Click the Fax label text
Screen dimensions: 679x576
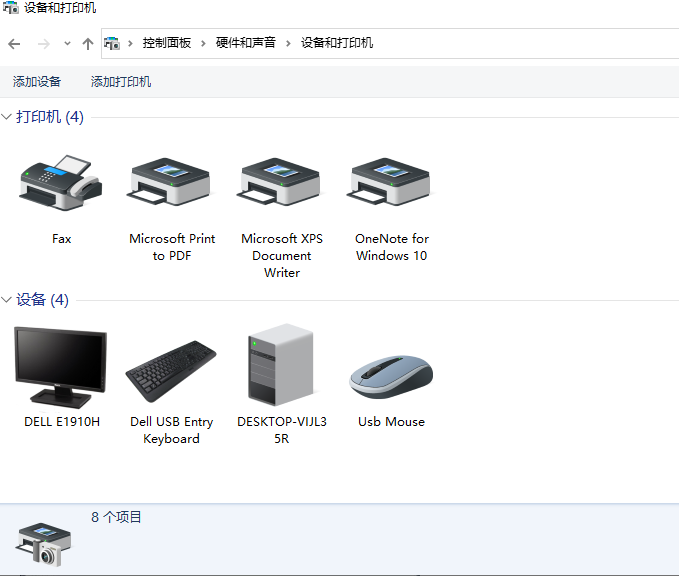(61, 239)
